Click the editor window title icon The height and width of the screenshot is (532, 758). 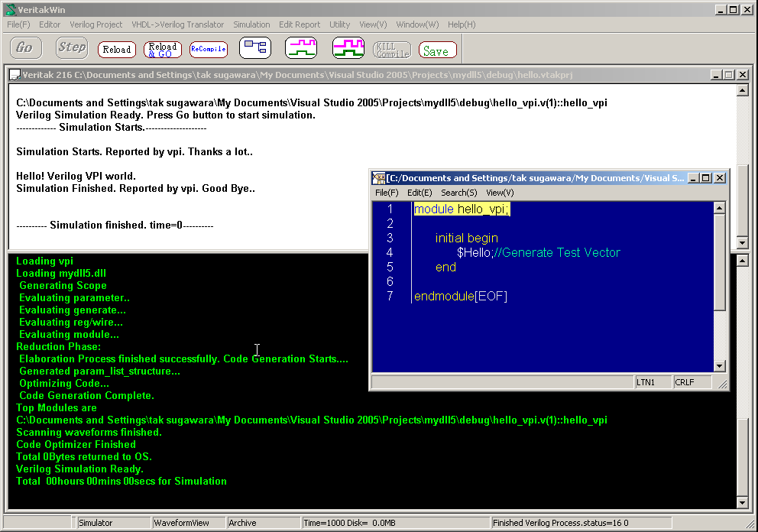click(x=378, y=178)
